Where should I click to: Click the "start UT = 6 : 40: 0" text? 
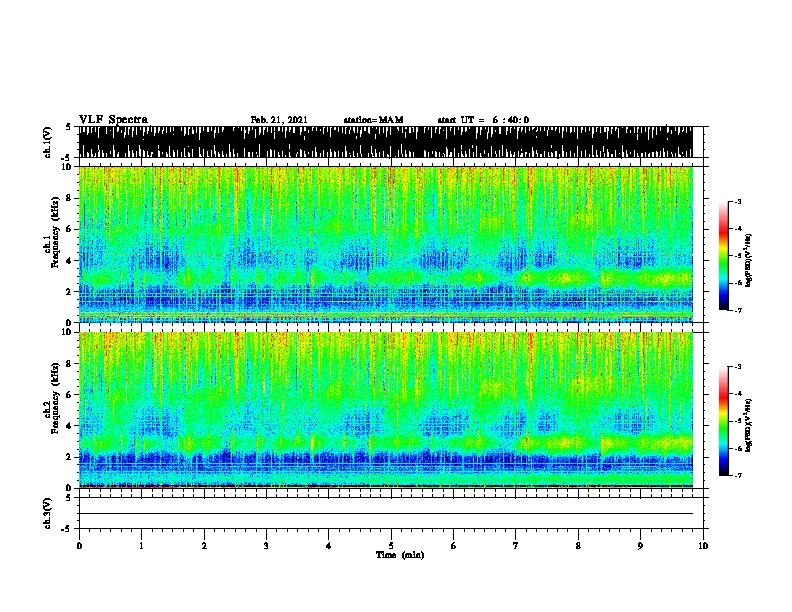483,120
